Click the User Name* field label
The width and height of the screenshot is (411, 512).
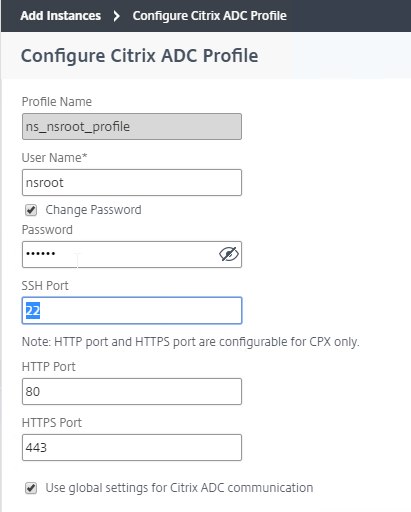[x=54, y=158]
